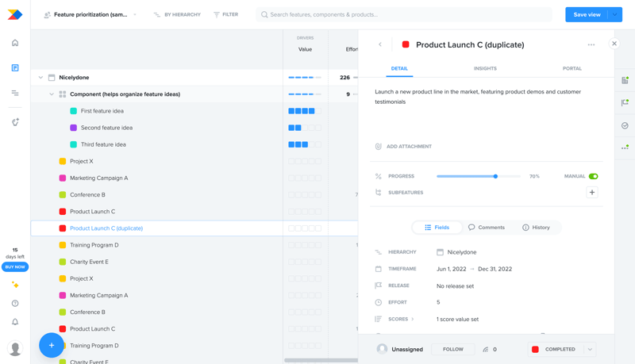
Task: Open the Insights sparkle icon in sidebar
Action: pyautogui.click(x=15, y=122)
